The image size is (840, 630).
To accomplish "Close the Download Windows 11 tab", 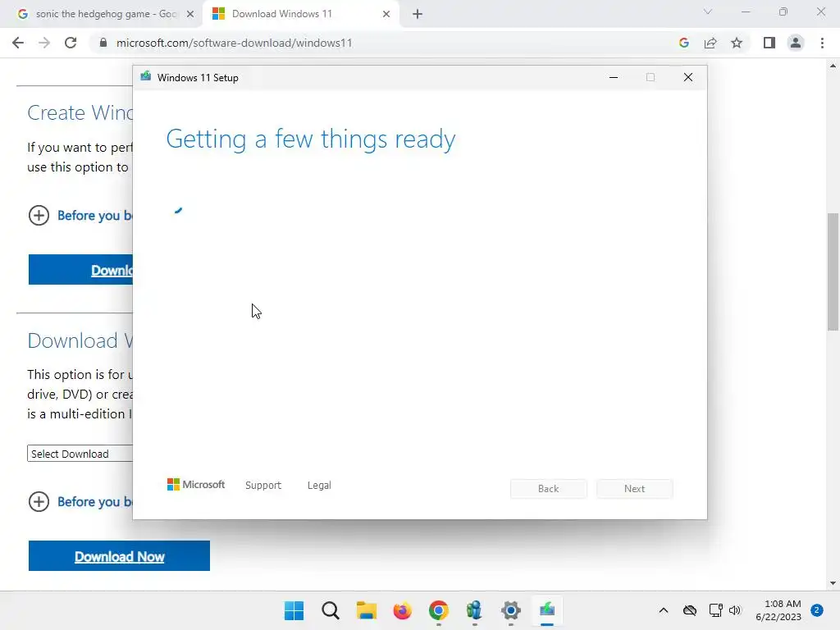I will (x=386, y=14).
